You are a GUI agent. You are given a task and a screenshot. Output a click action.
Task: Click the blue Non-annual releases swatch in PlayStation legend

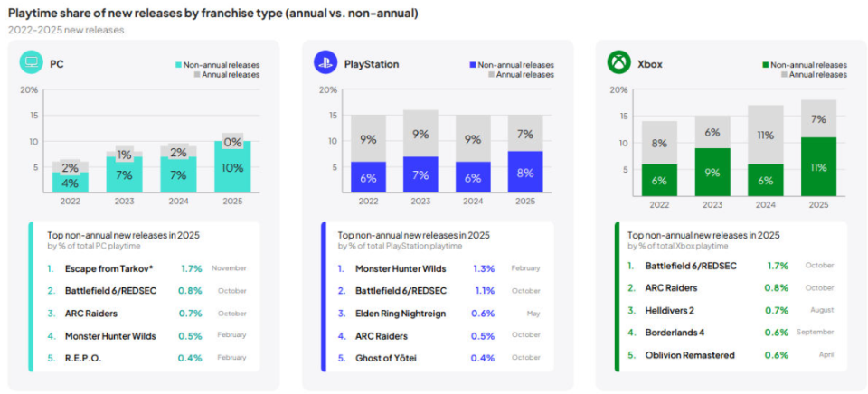[472, 65]
